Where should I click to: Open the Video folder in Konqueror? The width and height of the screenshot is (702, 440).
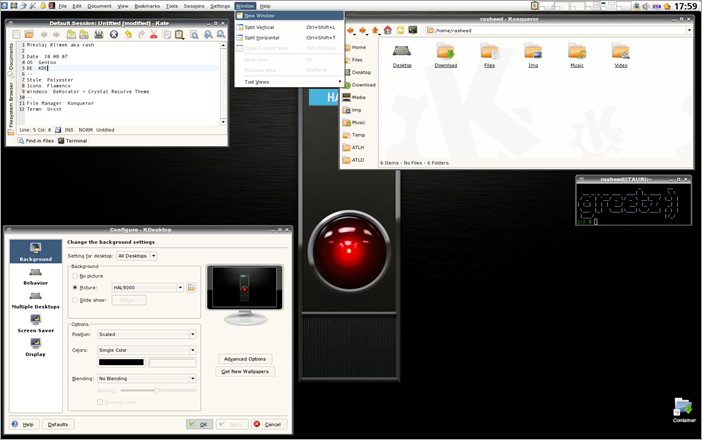coord(621,53)
